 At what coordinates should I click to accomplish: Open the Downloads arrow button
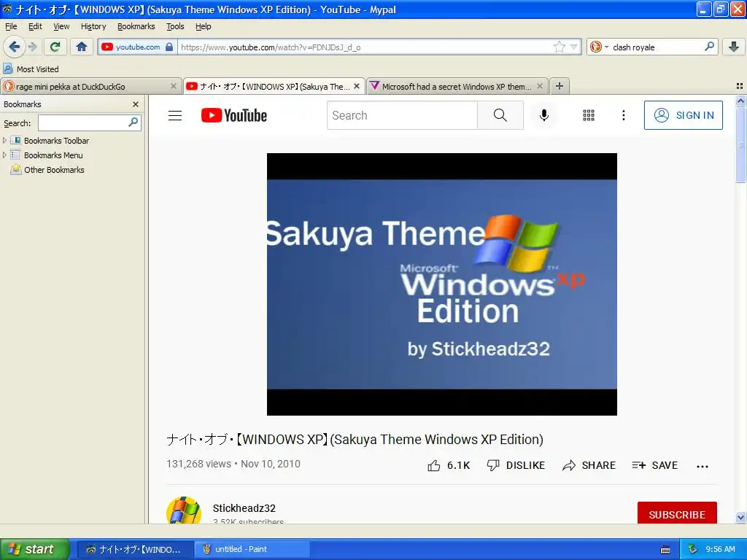734,47
